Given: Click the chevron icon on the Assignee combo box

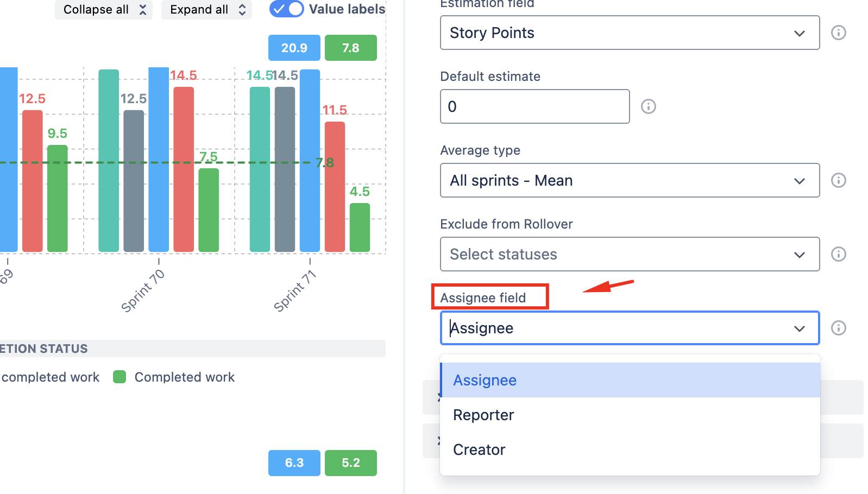Looking at the screenshot, I should 799,328.
